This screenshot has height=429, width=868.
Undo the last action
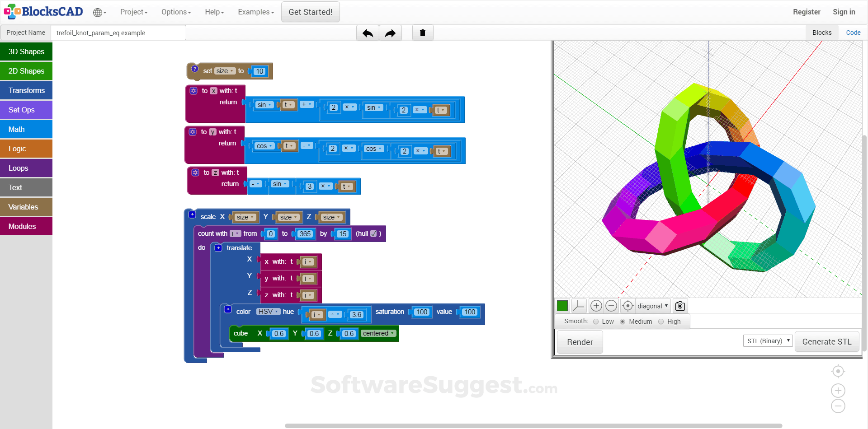pyautogui.click(x=368, y=33)
